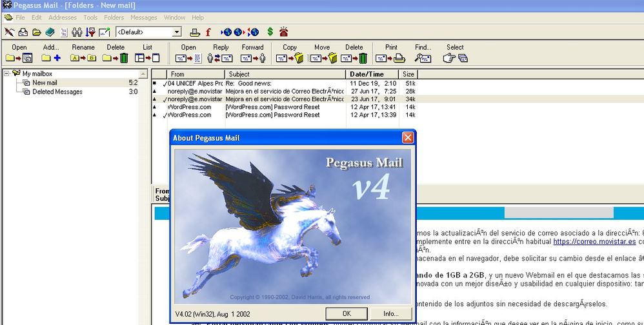644x325 pixels.
Task: Click message Delete button beside Move
Action: [354, 54]
